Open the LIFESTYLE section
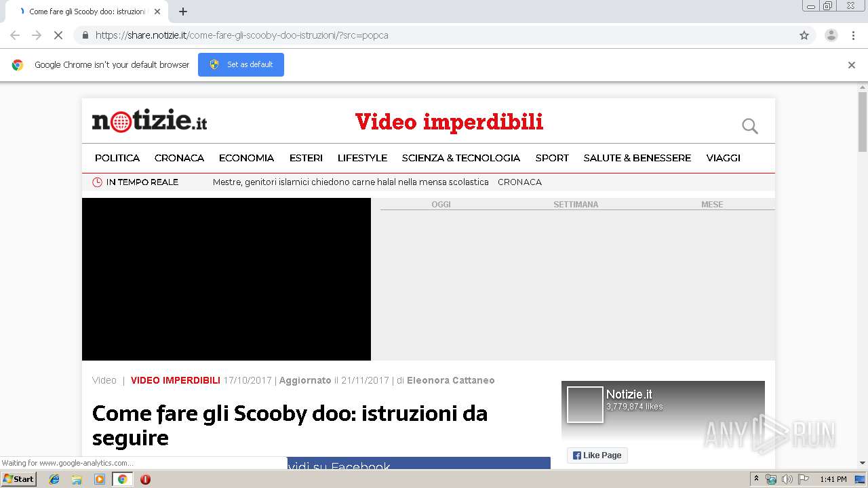This screenshot has width=868, height=488. [362, 158]
